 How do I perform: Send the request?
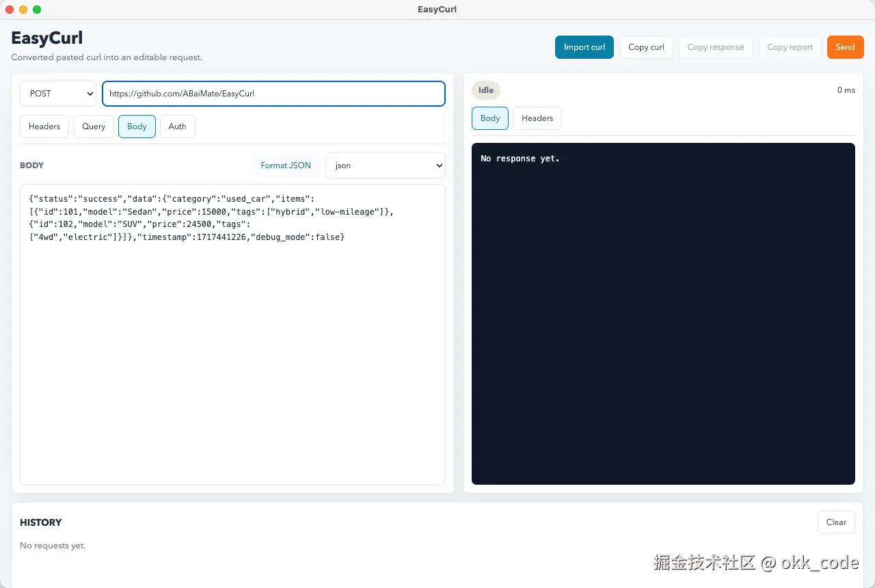(x=845, y=47)
